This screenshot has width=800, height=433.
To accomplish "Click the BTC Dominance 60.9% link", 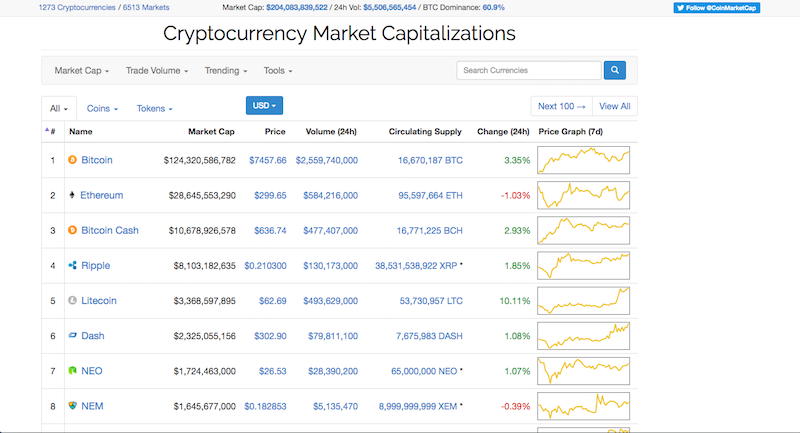I will click(x=493, y=8).
